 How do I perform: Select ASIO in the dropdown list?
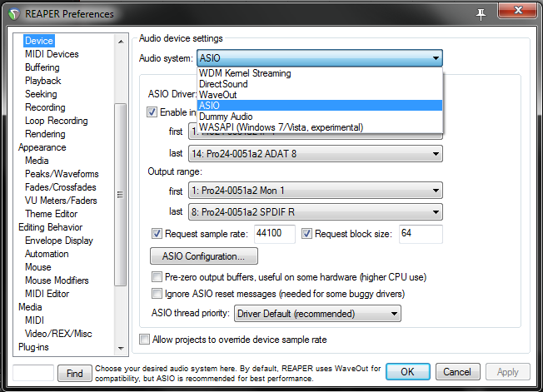tap(320, 106)
